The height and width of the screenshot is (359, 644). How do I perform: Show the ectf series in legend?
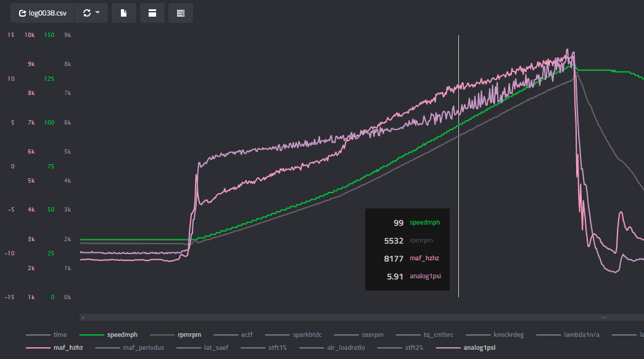click(233, 335)
